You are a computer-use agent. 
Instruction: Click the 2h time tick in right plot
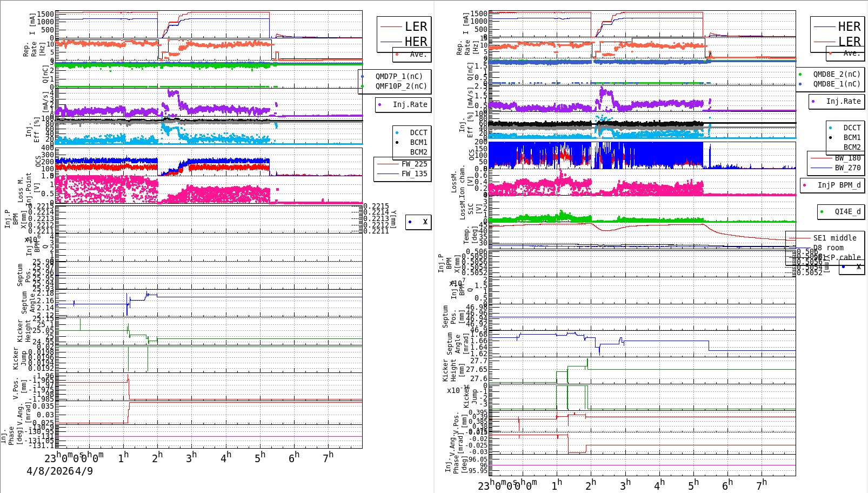pyautogui.click(x=591, y=484)
